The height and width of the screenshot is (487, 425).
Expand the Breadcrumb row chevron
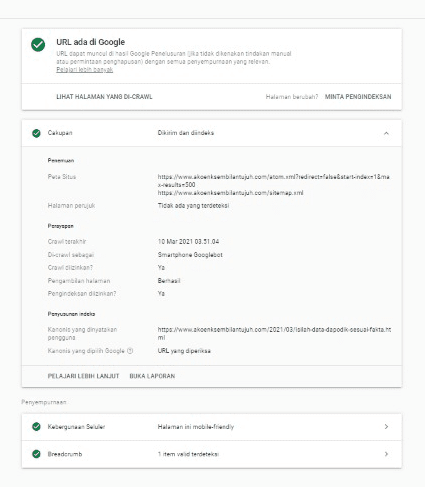[x=386, y=454]
